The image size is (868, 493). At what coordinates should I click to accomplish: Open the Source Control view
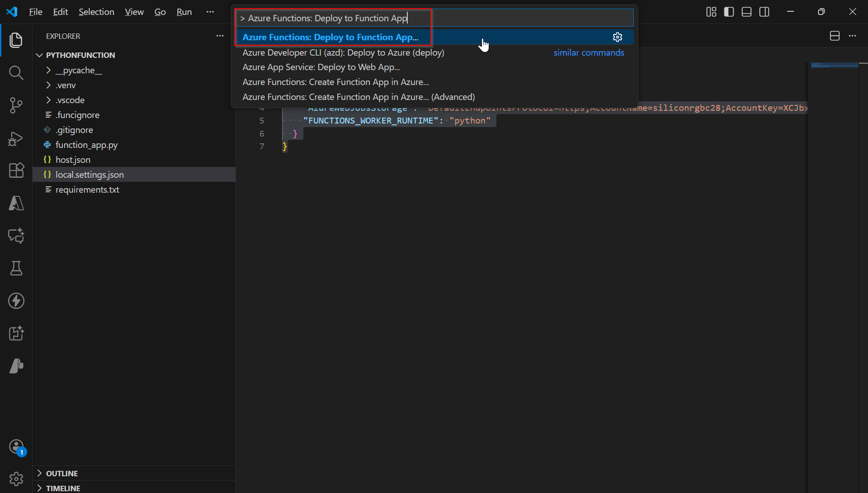click(x=16, y=105)
